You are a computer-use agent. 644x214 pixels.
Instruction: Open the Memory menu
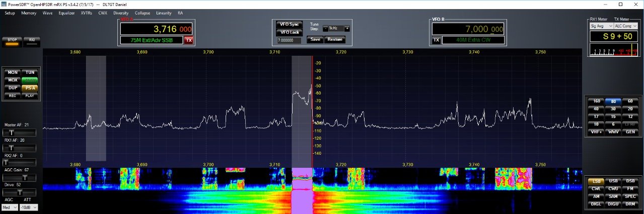click(29, 13)
